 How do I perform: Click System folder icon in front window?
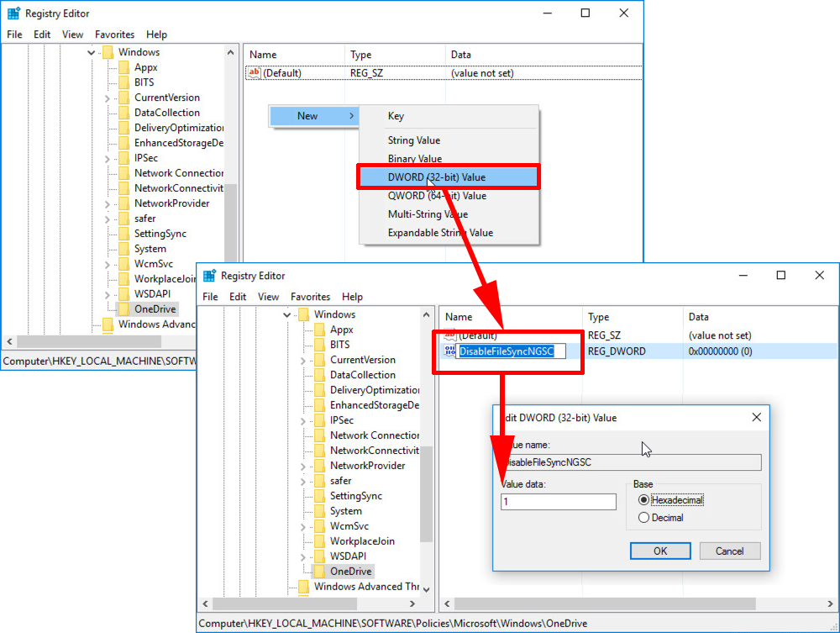pyautogui.click(x=319, y=511)
